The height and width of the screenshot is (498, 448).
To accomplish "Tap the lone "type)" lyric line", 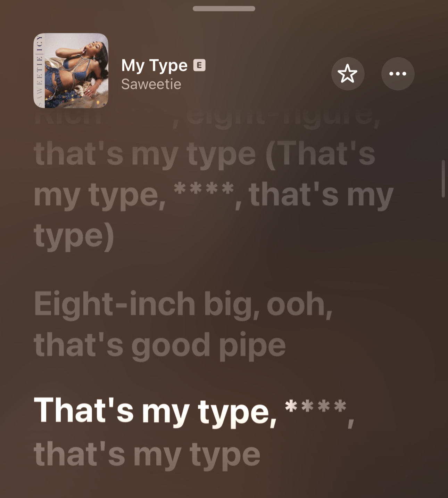I will pyautogui.click(x=74, y=236).
